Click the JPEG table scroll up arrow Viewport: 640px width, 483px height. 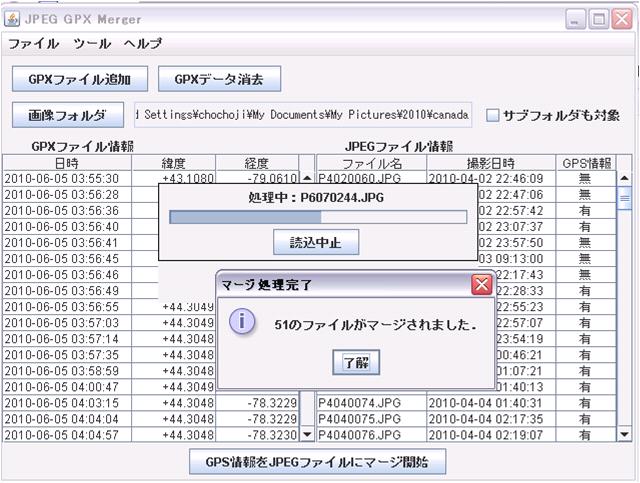[x=624, y=178]
